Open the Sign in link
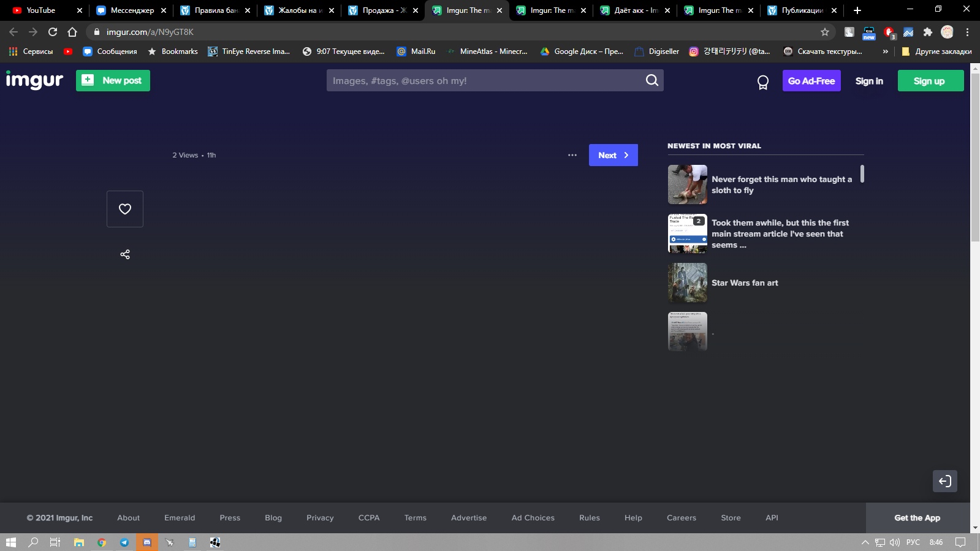This screenshot has width=980, height=551. (x=869, y=81)
